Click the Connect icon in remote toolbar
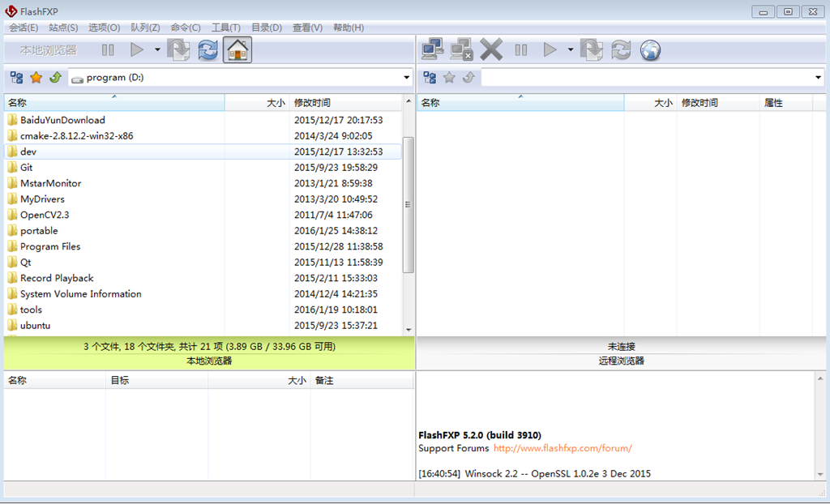 (433, 50)
